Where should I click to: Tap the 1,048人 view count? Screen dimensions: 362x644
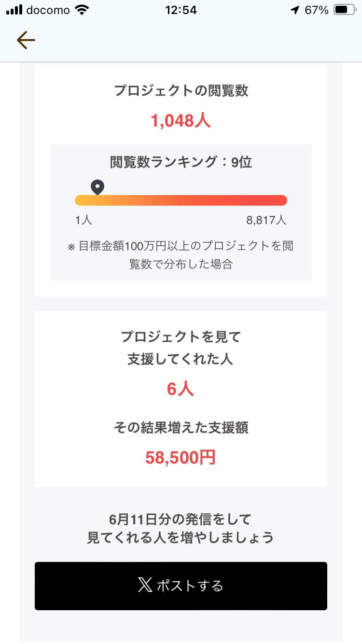click(181, 120)
